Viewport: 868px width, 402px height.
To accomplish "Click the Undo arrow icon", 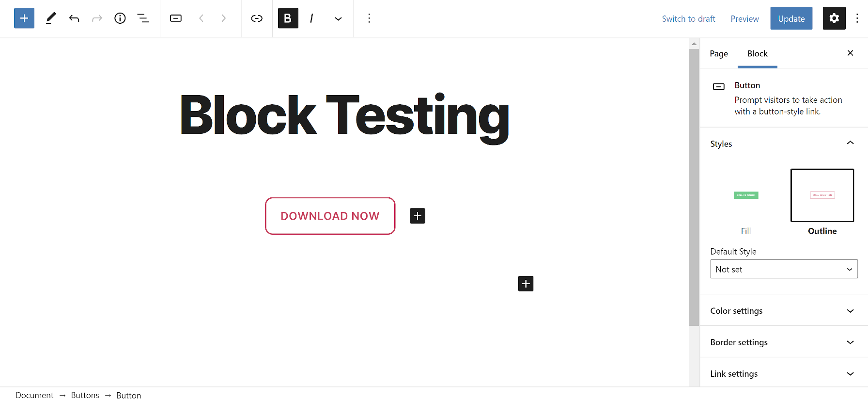I will 74,18.
